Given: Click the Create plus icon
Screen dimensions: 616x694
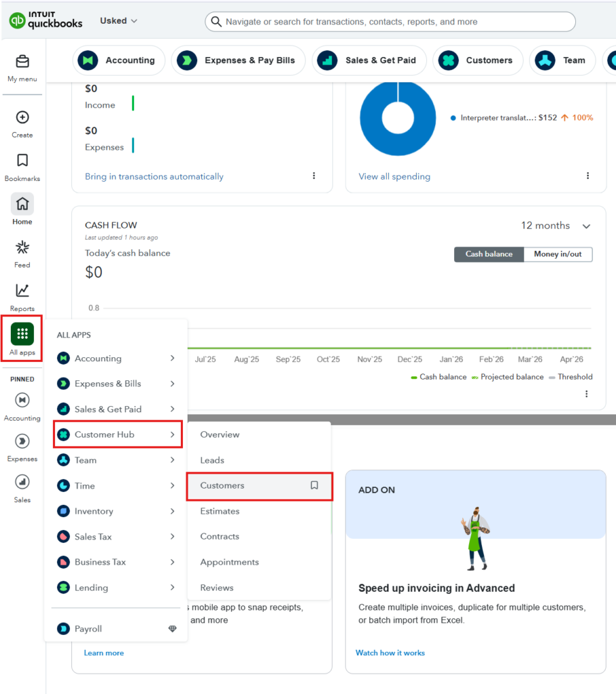Looking at the screenshot, I should (22, 117).
